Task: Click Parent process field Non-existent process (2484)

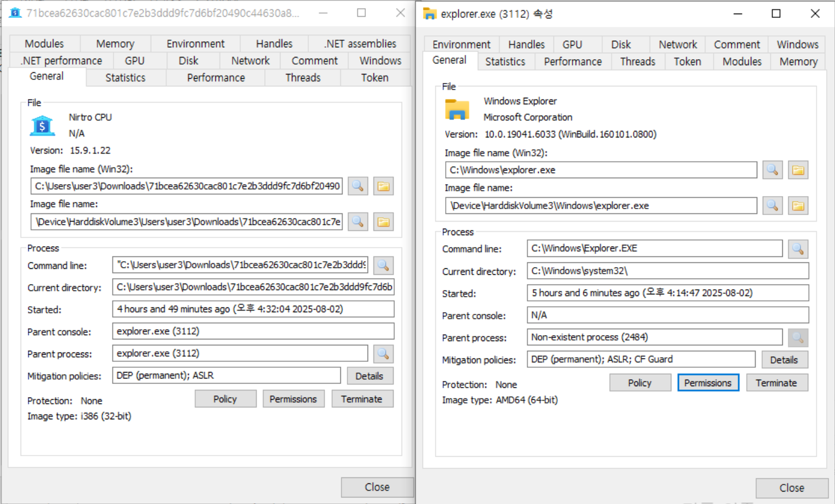Action: [655, 337]
